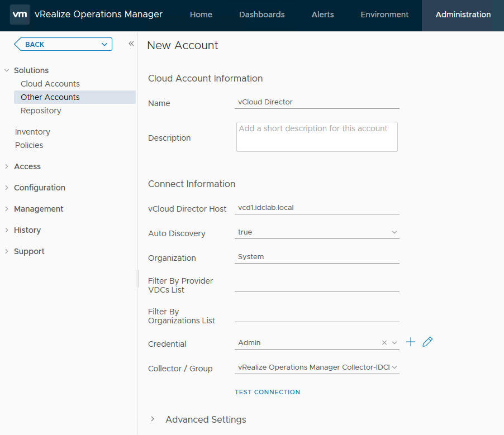Clear the Admin credential with the X icon

pos(384,343)
